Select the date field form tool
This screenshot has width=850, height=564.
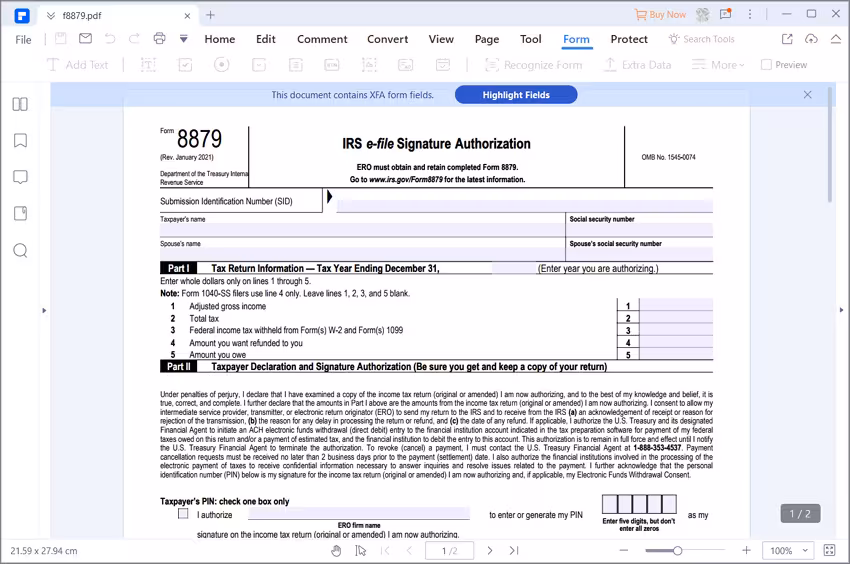[x=443, y=65]
